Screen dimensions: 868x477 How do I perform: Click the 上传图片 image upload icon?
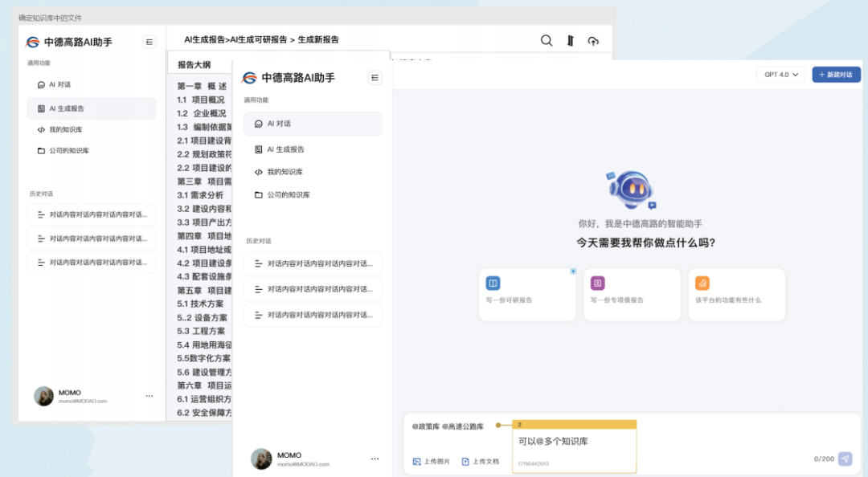pos(416,462)
